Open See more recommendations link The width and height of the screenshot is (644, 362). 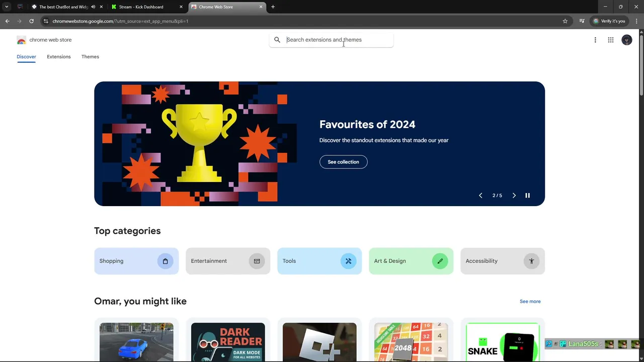tap(530, 301)
